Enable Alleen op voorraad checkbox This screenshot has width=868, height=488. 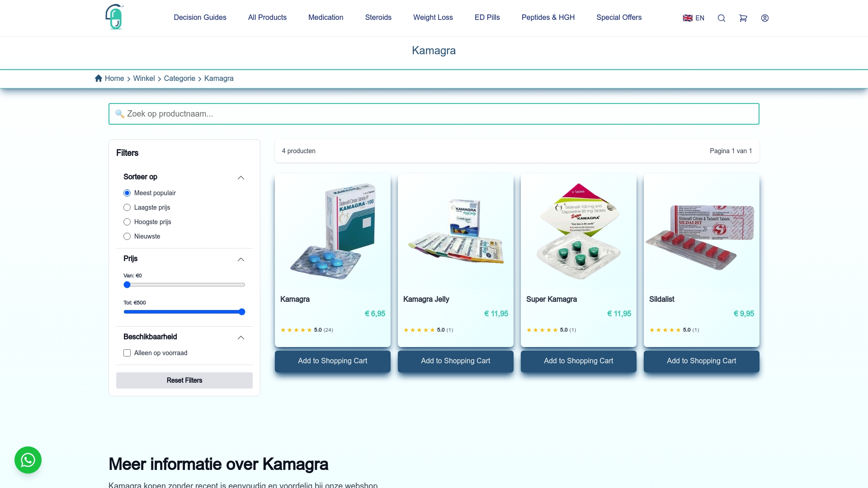tap(127, 353)
